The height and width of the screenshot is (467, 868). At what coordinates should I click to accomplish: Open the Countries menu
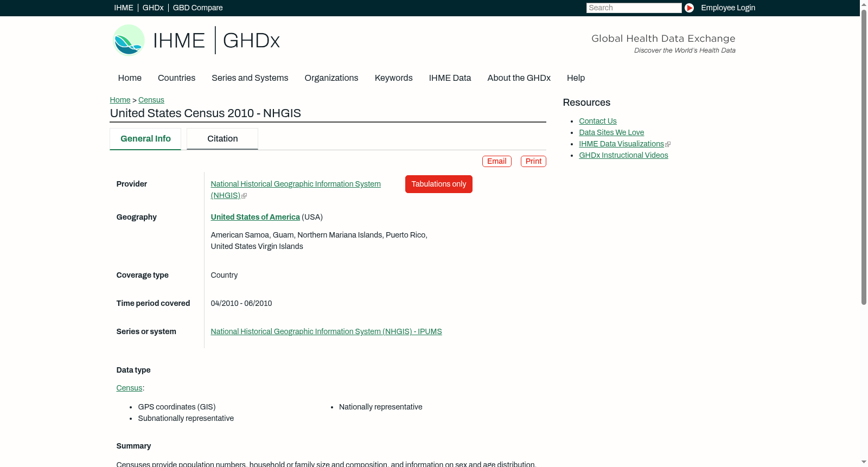pos(176,78)
